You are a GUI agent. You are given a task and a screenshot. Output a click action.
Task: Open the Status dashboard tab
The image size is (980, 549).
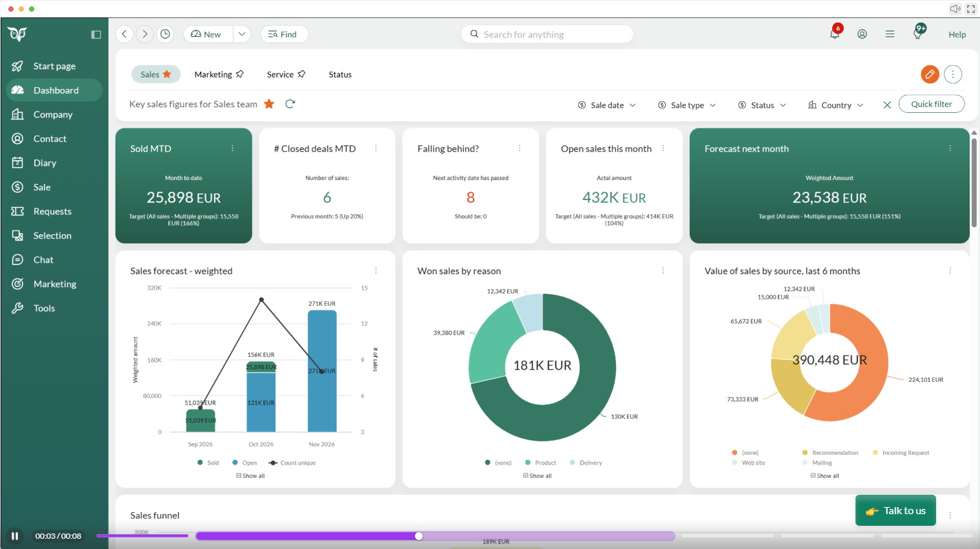pos(340,75)
